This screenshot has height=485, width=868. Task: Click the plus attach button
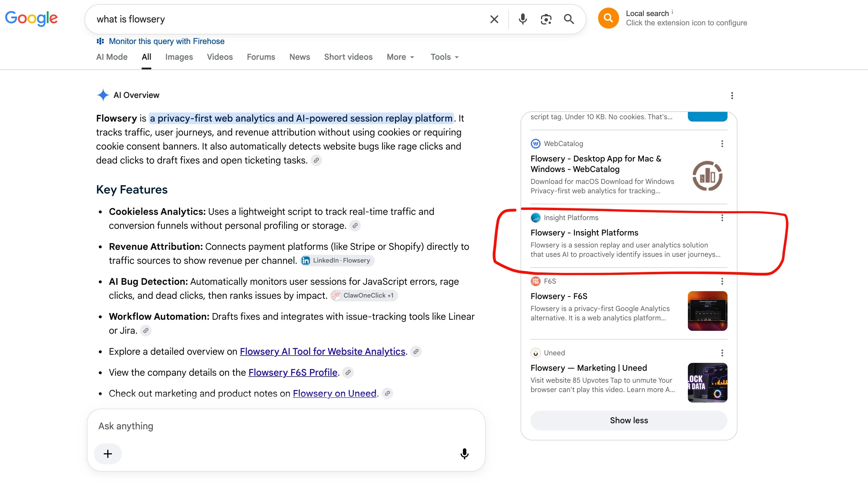coord(108,454)
